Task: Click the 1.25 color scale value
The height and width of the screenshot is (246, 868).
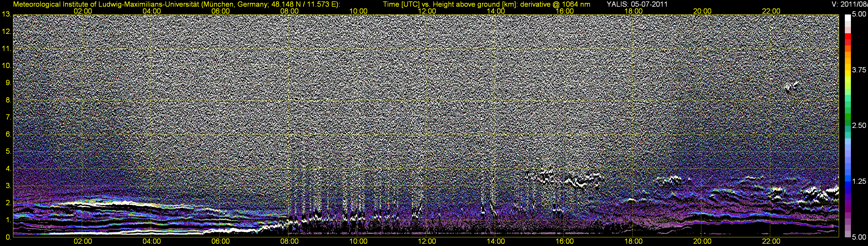Action: (859, 181)
